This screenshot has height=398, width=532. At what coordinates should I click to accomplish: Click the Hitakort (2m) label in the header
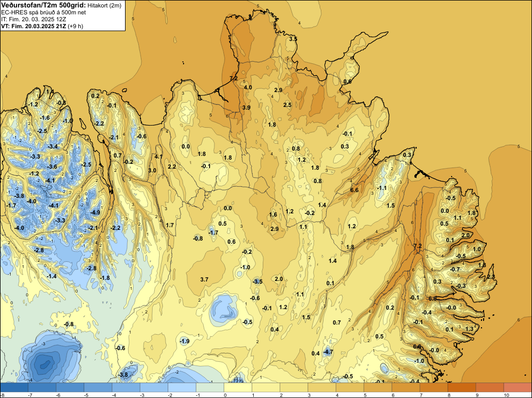pyautogui.click(x=104, y=5)
